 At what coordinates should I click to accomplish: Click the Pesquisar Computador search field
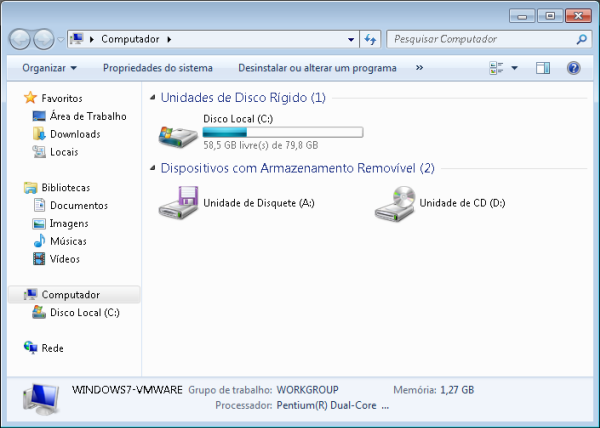[x=480, y=39]
